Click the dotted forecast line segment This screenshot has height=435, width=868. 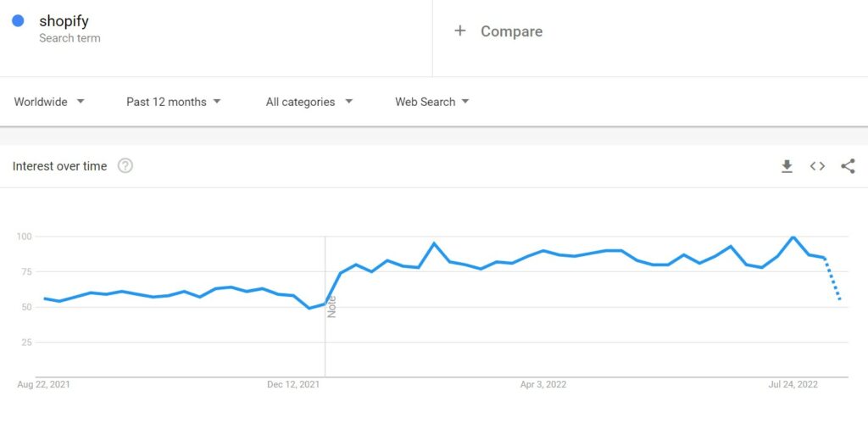click(x=832, y=279)
